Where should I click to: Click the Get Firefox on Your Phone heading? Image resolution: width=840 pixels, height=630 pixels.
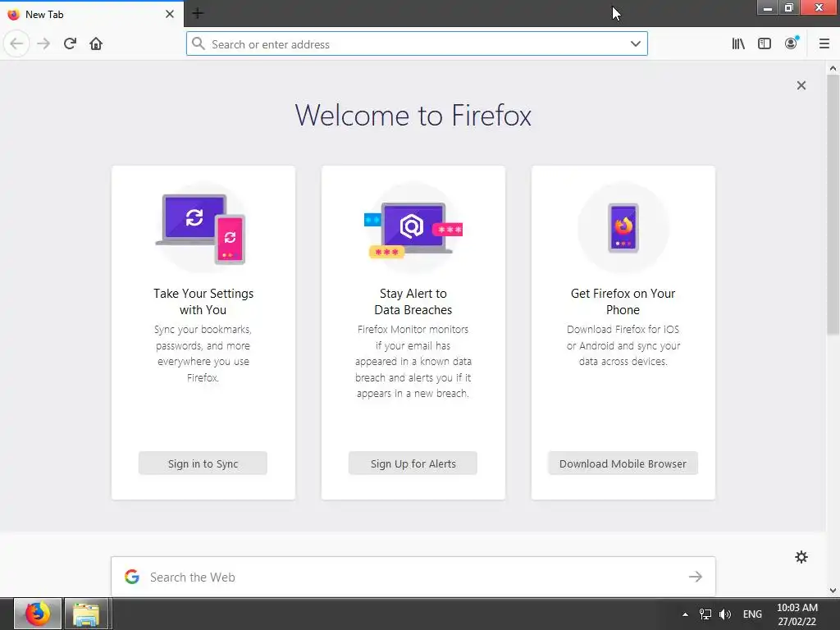[623, 302]
